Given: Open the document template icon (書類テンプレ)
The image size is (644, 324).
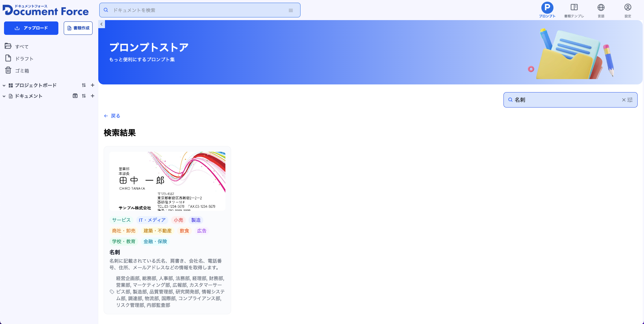Looking at the screenshot, I should pyautogui.click(x=574, y=10).
